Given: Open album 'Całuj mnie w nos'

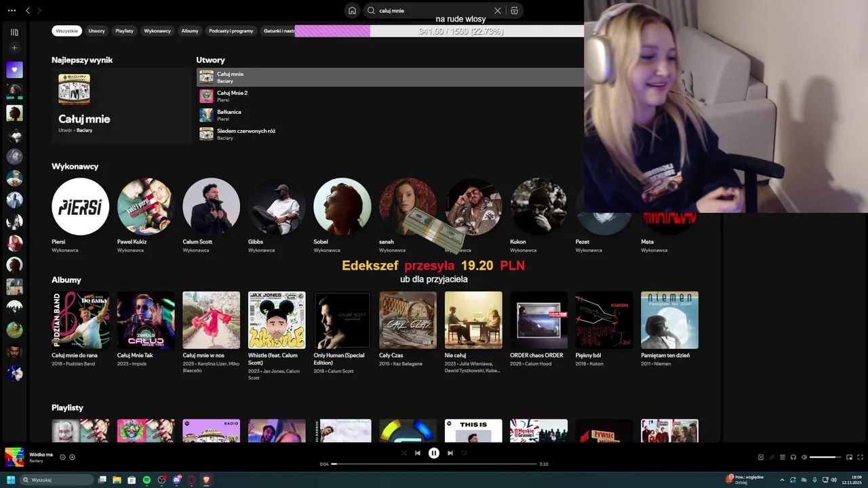Looking at the screenshot, I should 211,320.
